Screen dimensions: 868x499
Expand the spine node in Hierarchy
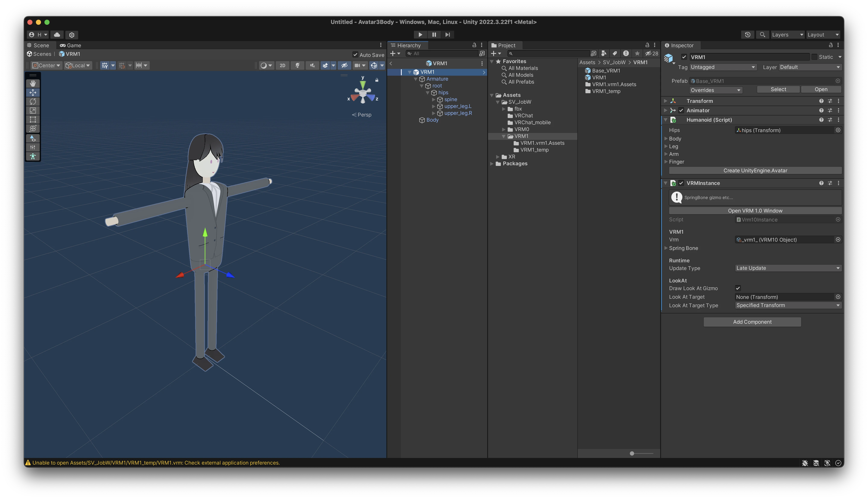(434, 99)
